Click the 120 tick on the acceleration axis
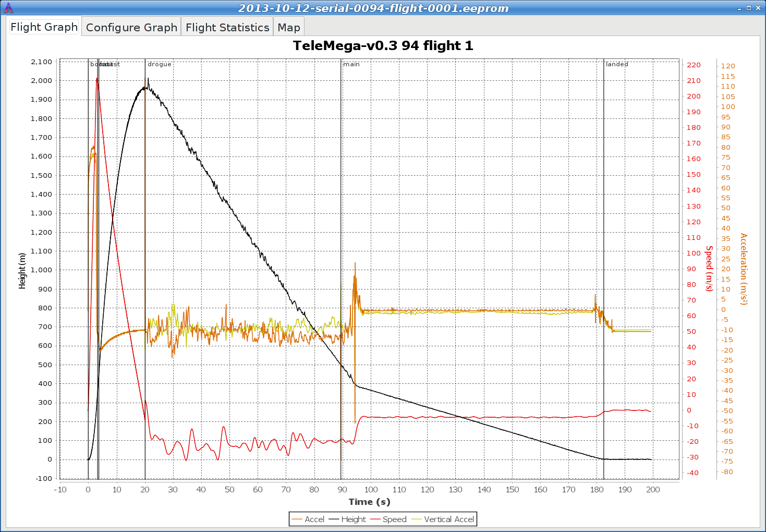The height and width of the screenshot is (532, 766). pos(728,66)
